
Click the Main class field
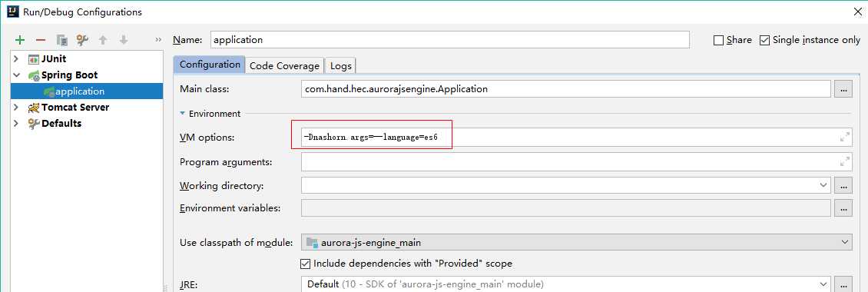pyautogui.click(x=566, y=88)
